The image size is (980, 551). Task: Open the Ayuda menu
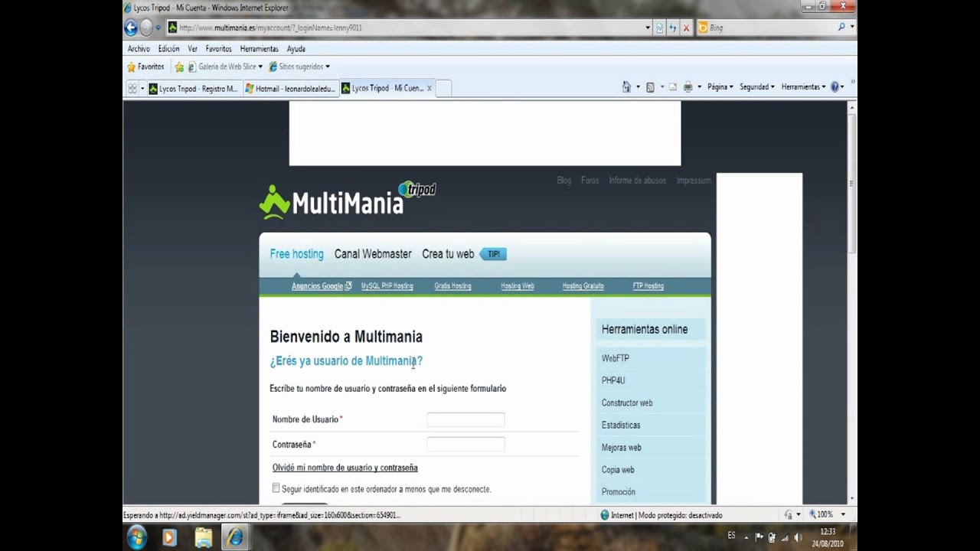pos(296,48)
